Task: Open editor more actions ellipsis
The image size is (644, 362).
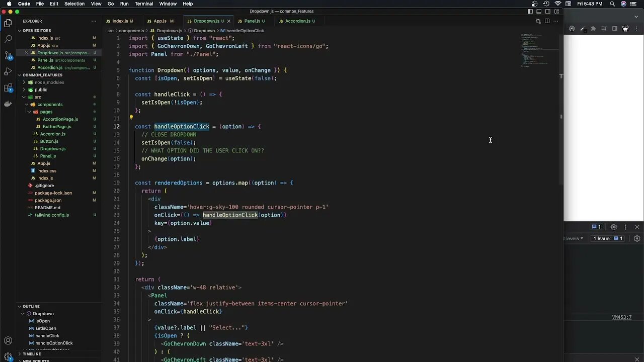Action: click(556, 21)
